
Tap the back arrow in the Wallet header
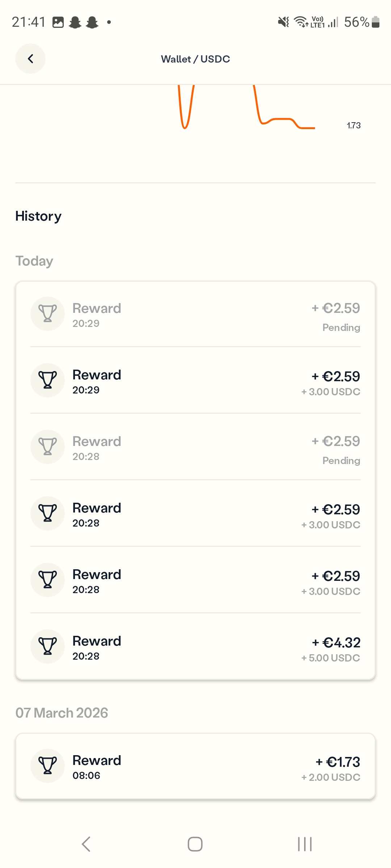pos(30,59)
